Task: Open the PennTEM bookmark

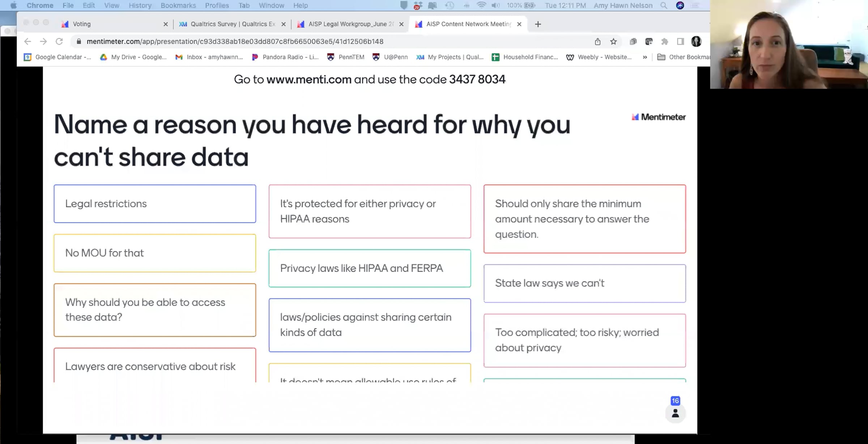Action: click(346, 57)
